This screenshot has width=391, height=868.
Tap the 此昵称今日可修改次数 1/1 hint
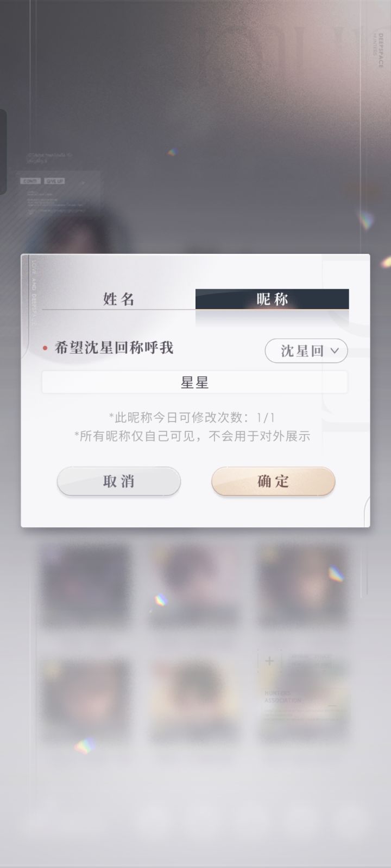pos(192,418)
